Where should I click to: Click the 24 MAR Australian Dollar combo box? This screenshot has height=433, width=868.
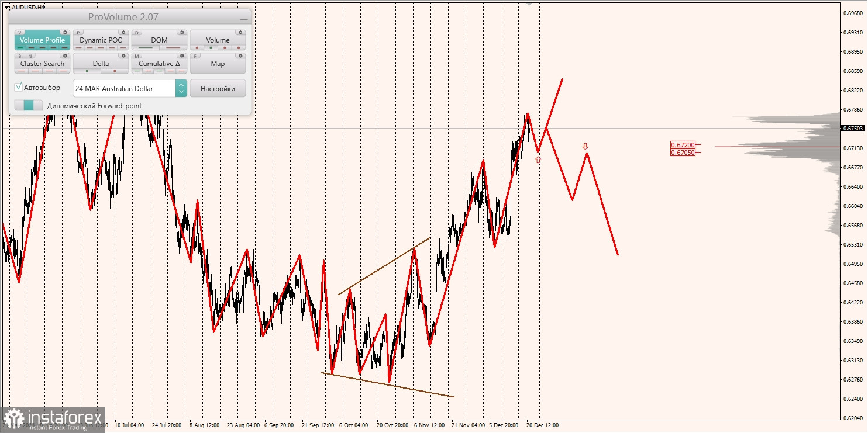click(130, 88)
